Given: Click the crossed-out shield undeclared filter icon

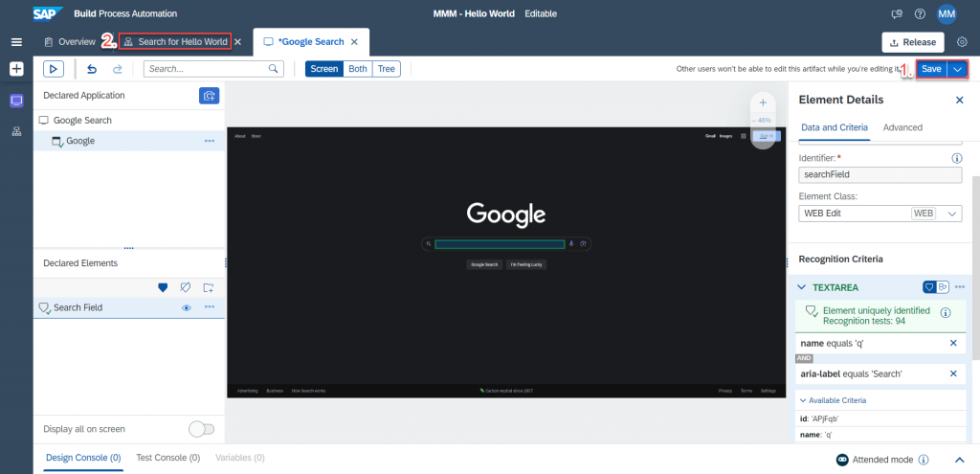Looking at the screenshot, I should [x=185, y=287].
